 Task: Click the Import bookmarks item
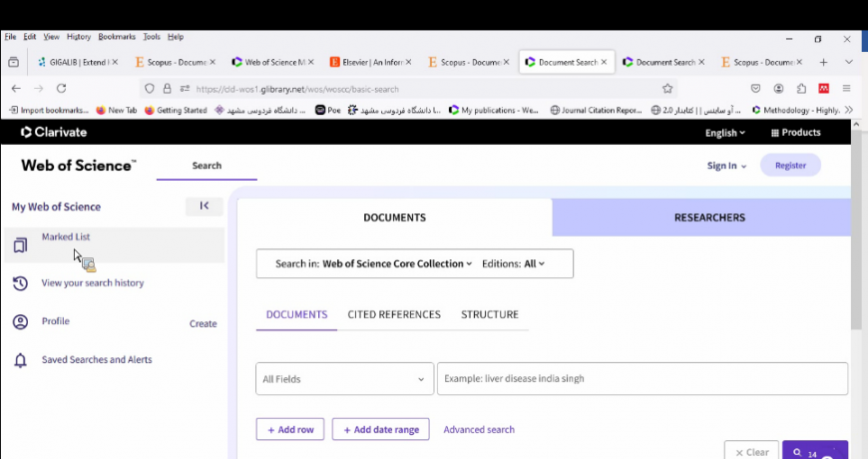coord(48,110)
